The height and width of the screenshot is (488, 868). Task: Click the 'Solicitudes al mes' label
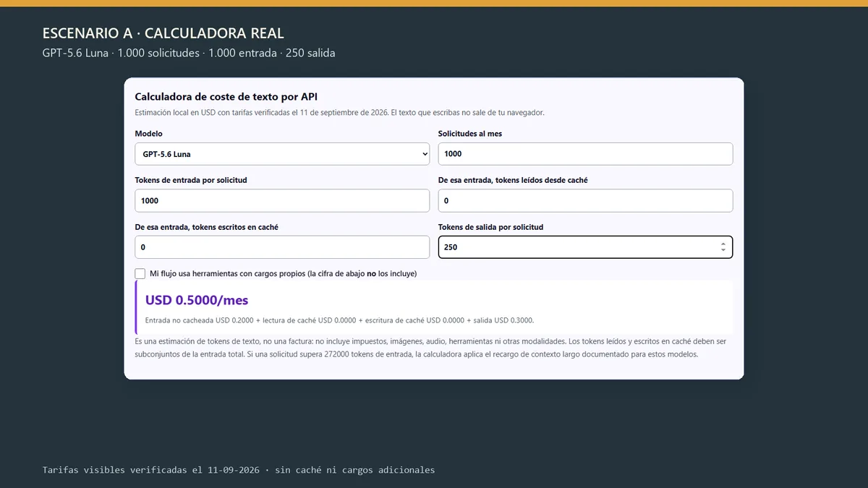[x=470, y=134]
